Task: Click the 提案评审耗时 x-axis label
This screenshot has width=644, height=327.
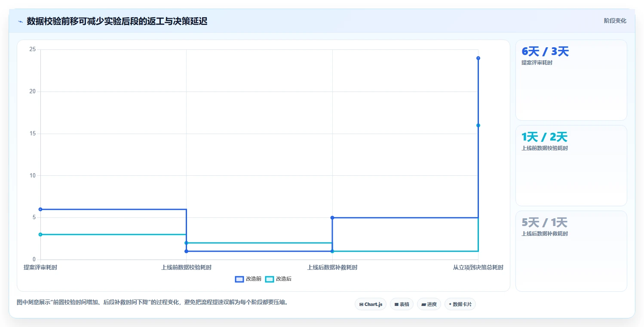Action: point(40,267)
